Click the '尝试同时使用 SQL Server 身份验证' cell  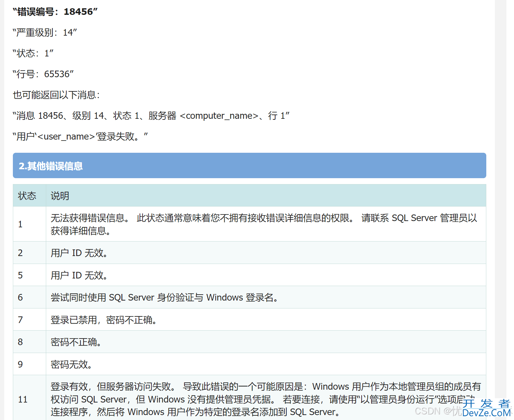click(x=266, y=297)
